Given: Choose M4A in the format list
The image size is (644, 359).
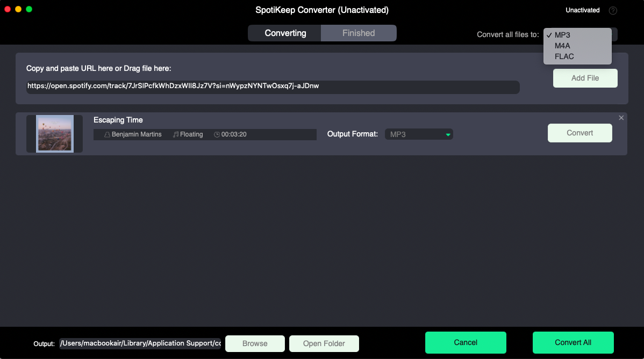Looking at the screenshot, I should click(577, 46).
